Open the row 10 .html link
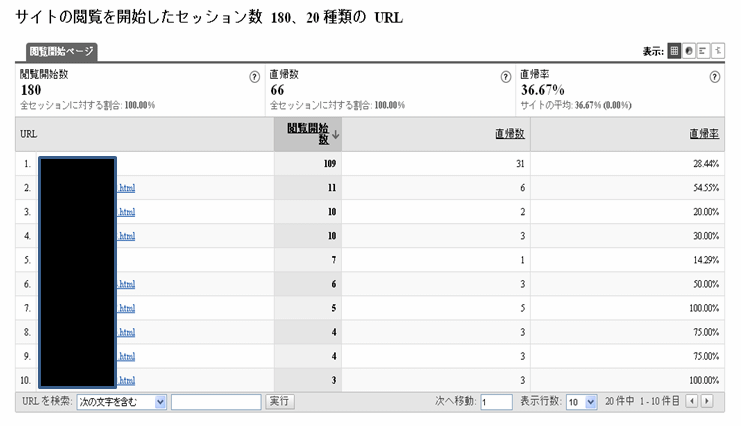This screenshot has width=741, height=426. [x=126, y=381]
